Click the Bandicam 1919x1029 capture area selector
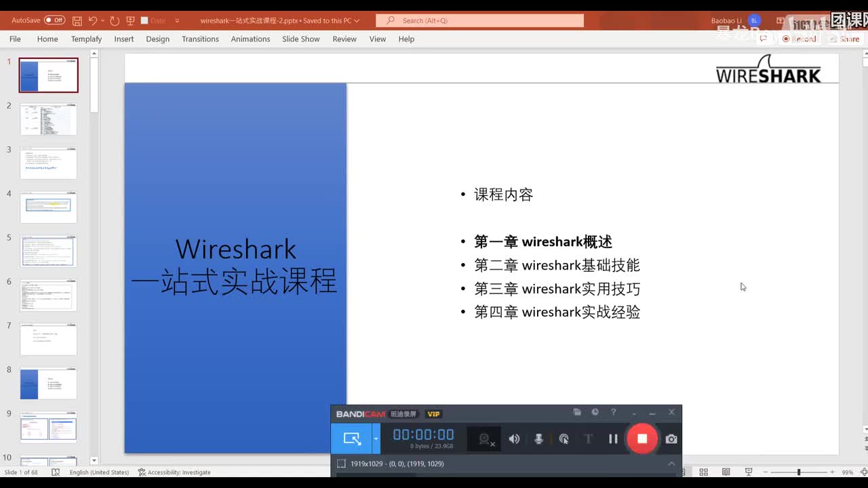 pyautogui.click(x=391, y=464)
